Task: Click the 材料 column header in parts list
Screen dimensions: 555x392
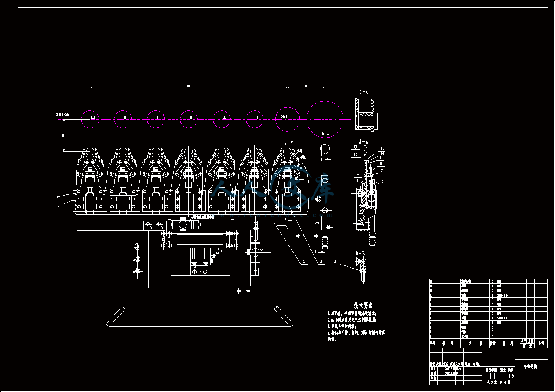Action: [x=508, y=343]
